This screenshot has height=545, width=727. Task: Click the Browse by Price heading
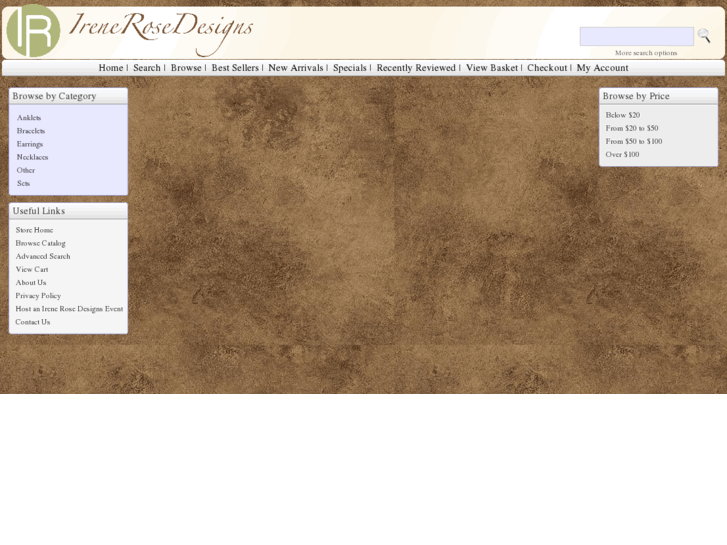click(x=636, y=96)
